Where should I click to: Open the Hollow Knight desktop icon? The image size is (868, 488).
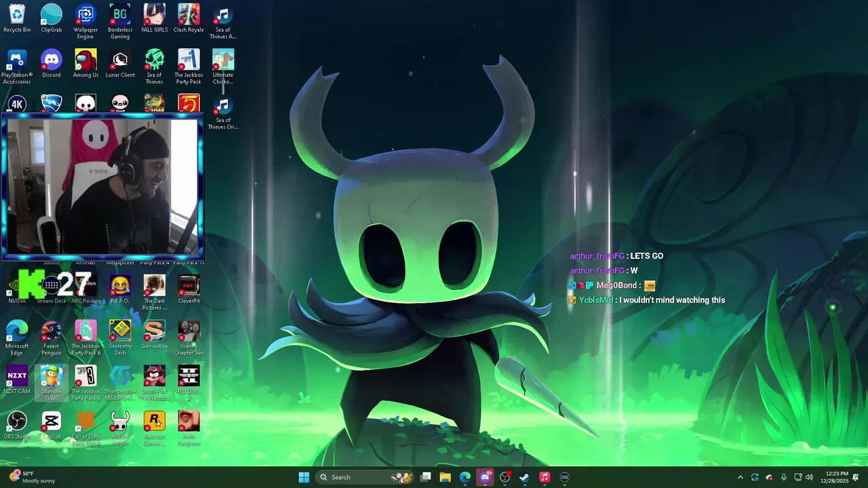[120, 428]
